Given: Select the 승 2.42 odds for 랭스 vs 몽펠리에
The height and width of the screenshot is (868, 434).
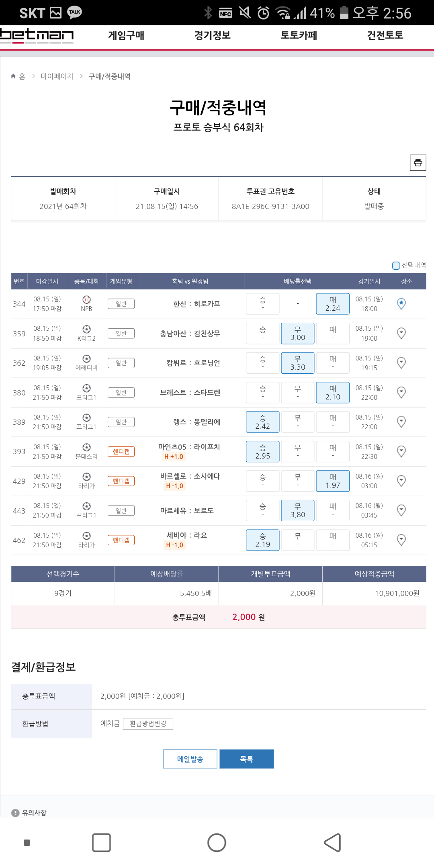Looking at the screenshot, I should pos(262,422).
